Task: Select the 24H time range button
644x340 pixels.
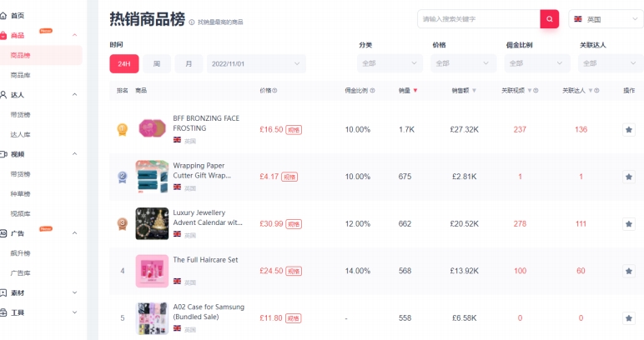Action: pyautogui.click(x=124, y=63)
